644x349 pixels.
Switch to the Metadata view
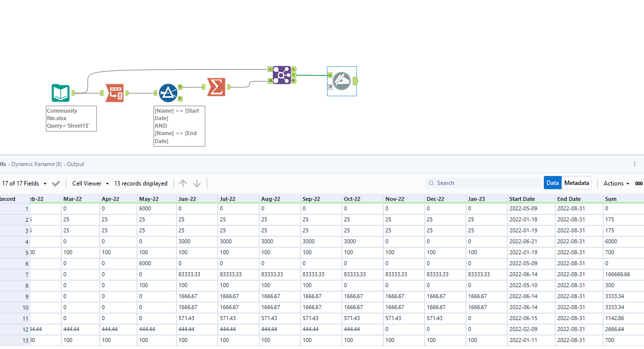[x=577, y=183]
